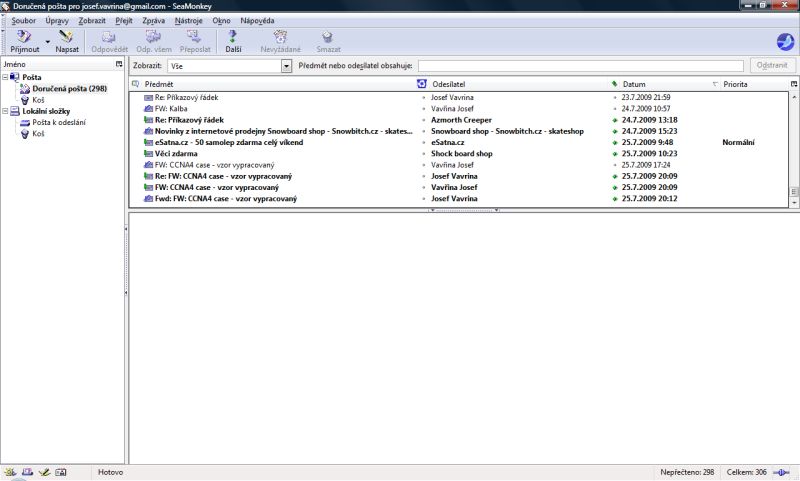Open the Soubor menu

click(23, 21)
